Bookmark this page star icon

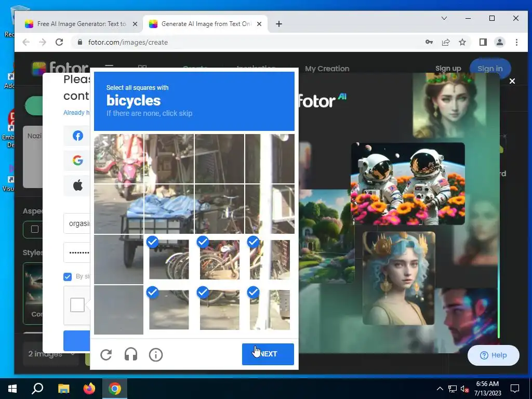[462, 42]
